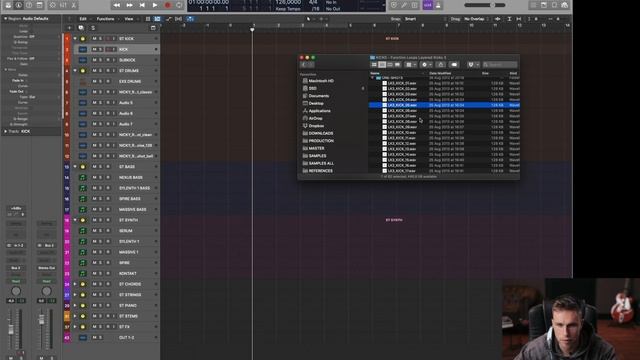Screen dimensions: 640x360
Task: Switch Finder to gallery view
Action: (x=398, y=64)
